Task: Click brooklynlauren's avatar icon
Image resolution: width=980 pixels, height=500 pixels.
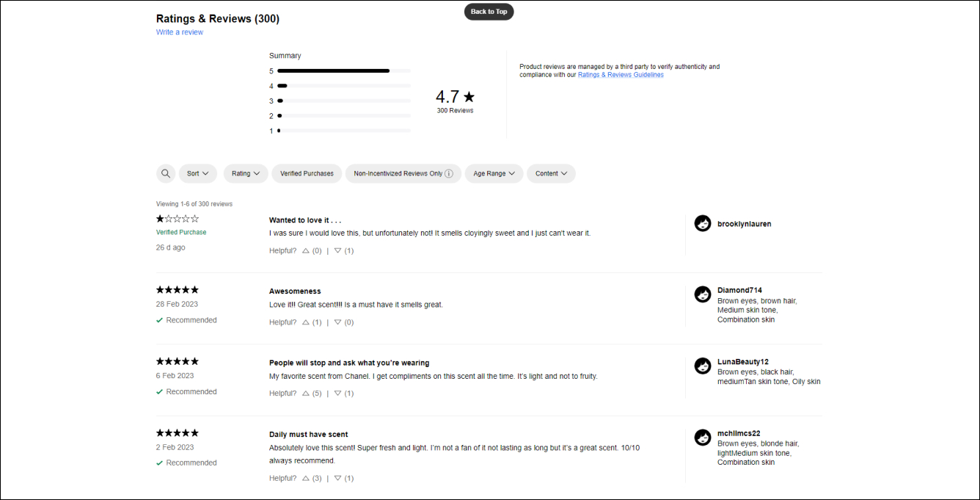Action: click(703, 224)
